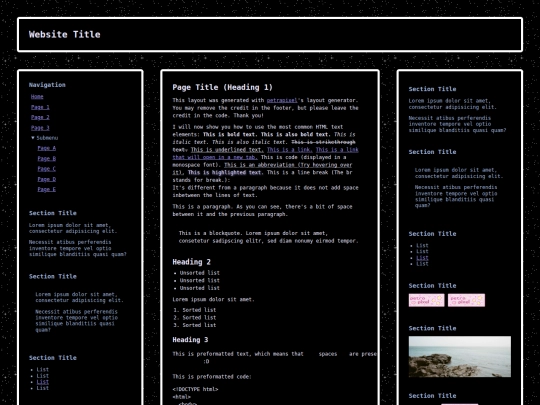Click the "Heading 2" heading
The width and height of the screenshot is (540, 405).
coord(191,262)
